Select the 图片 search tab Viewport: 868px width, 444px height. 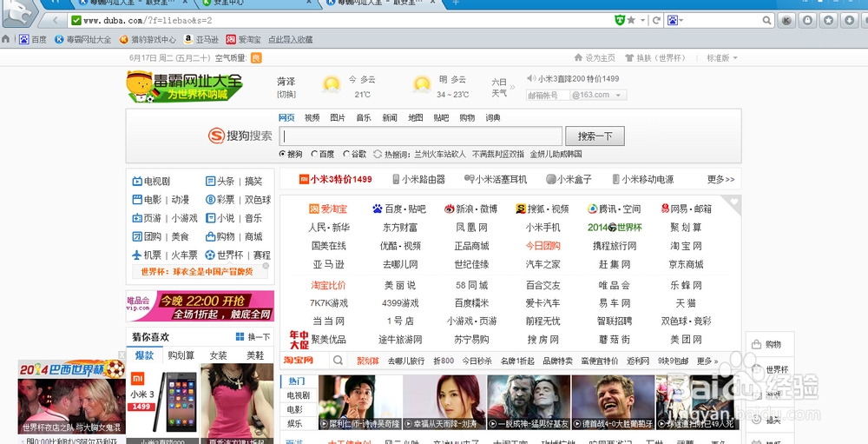pyautogui.click(x=338, y=117)
